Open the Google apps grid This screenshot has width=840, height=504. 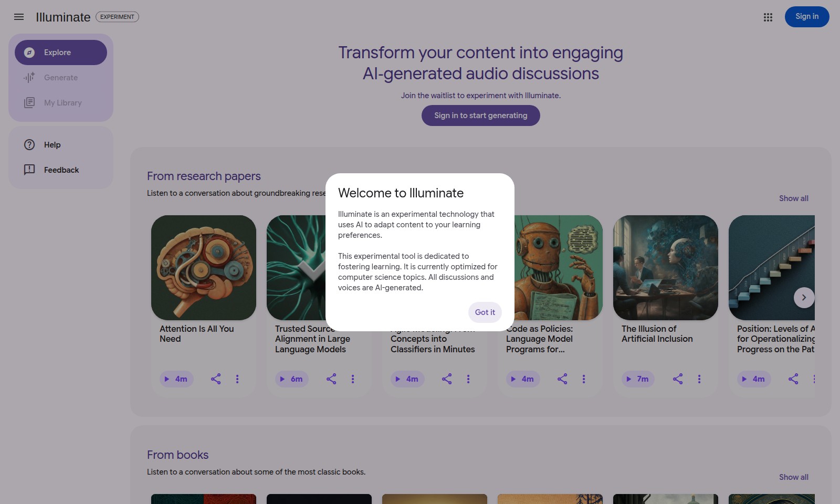768,17
